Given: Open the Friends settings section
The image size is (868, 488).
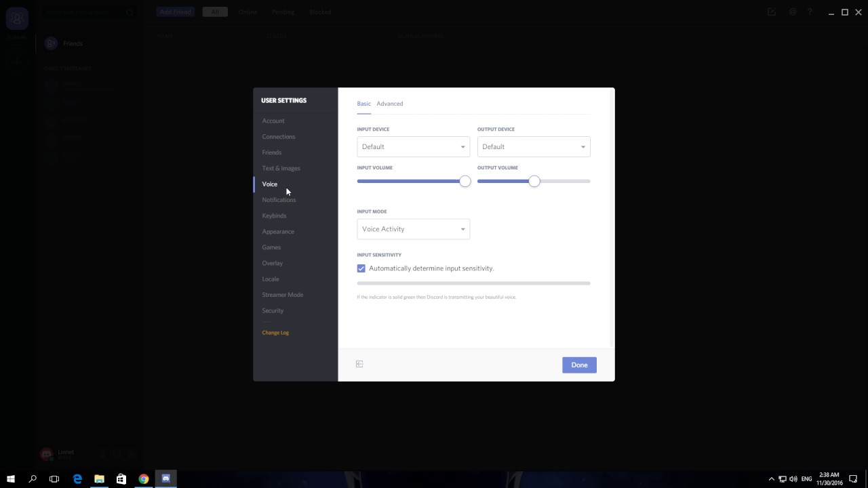Looking at the screenshot, I should click(x=272, y=152).
